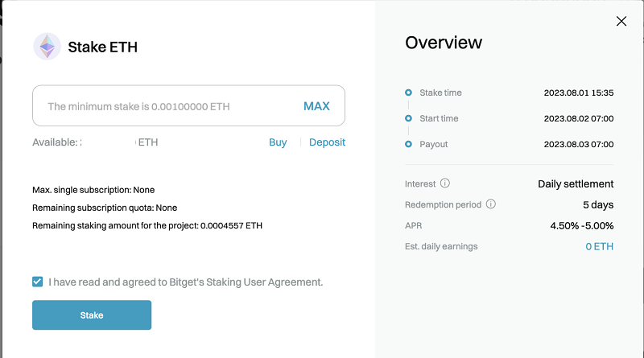
Task: Select the Stake time timeline marker
Action: 408,93
